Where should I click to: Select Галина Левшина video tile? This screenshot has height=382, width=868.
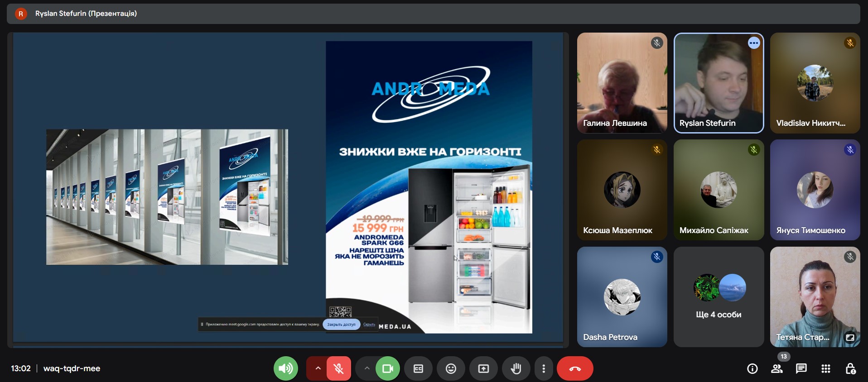622,83
